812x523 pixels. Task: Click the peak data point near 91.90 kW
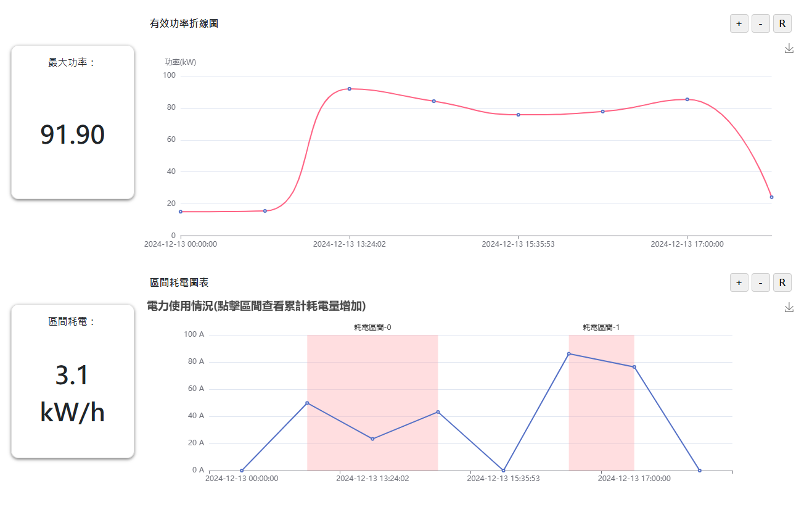349,88
